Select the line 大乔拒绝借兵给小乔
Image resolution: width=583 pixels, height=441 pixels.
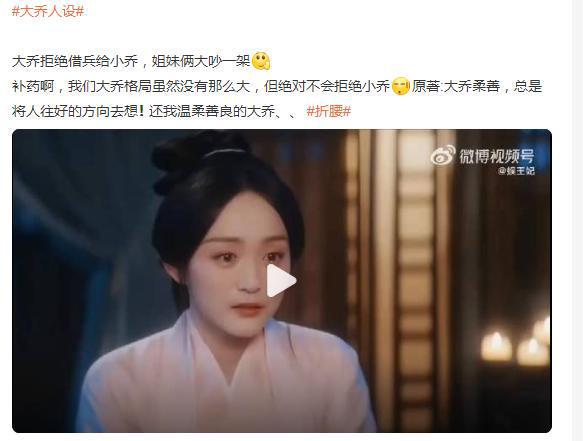[75, 61]
